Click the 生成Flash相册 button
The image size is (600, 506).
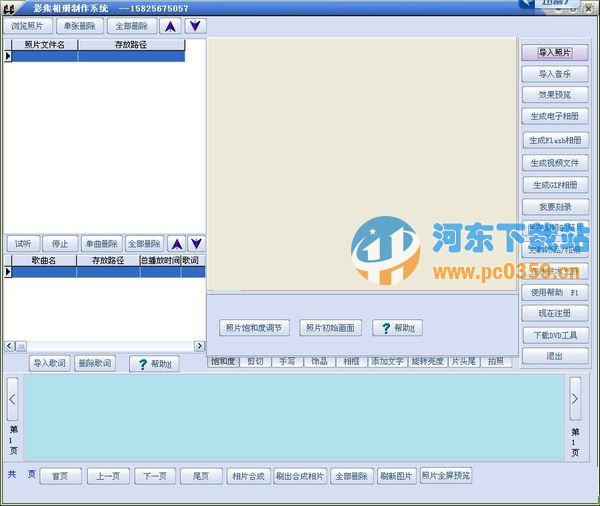(556, 140)
